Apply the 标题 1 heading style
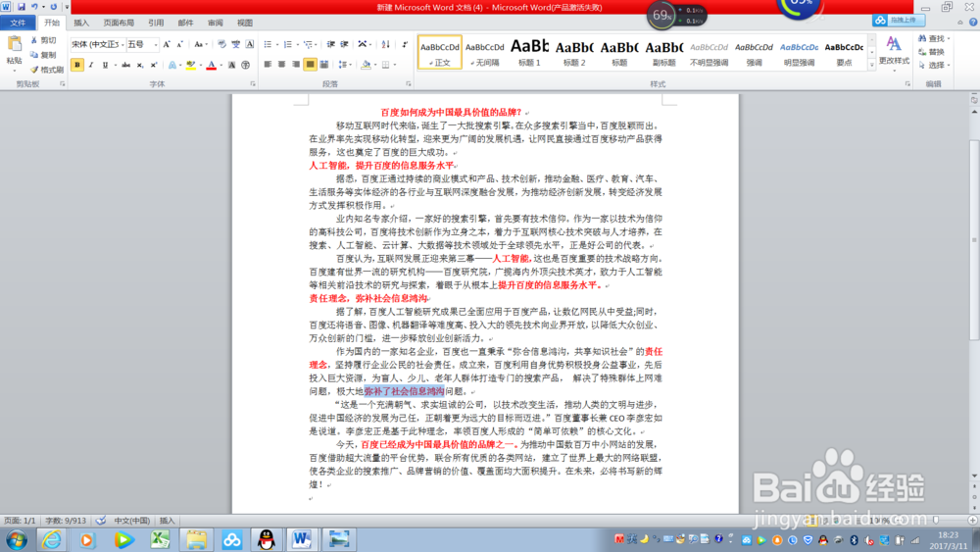Screen dimensions: 980x552 pos(529,52)
